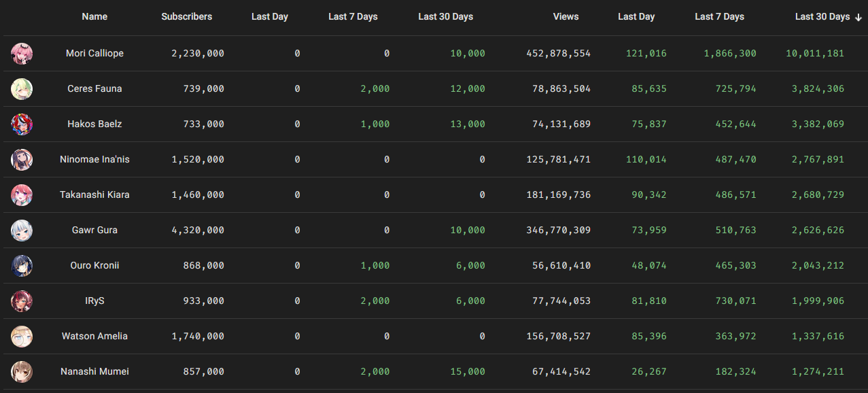Sort by subscribers Last 7 Days header
This screenshot has width=868, height=393.
click(x=353, y=17)
